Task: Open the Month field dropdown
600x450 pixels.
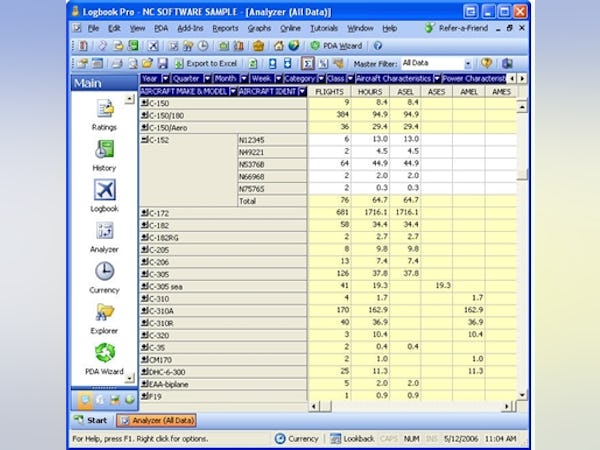Action: coord(244,79)
